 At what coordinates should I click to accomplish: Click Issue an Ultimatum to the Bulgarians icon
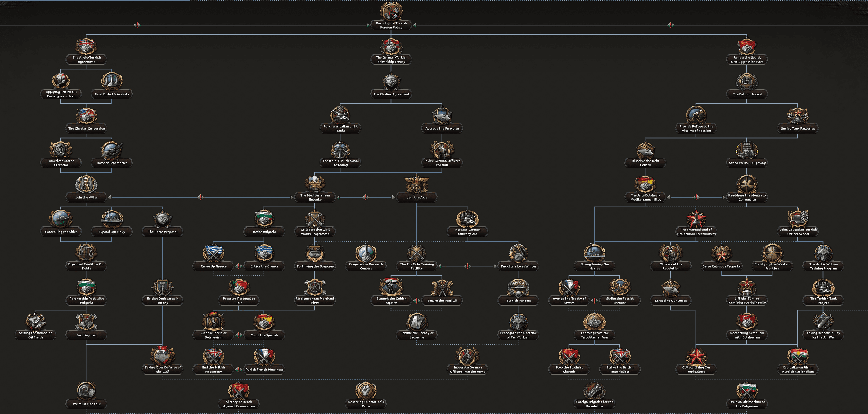[x=747, y=390]
